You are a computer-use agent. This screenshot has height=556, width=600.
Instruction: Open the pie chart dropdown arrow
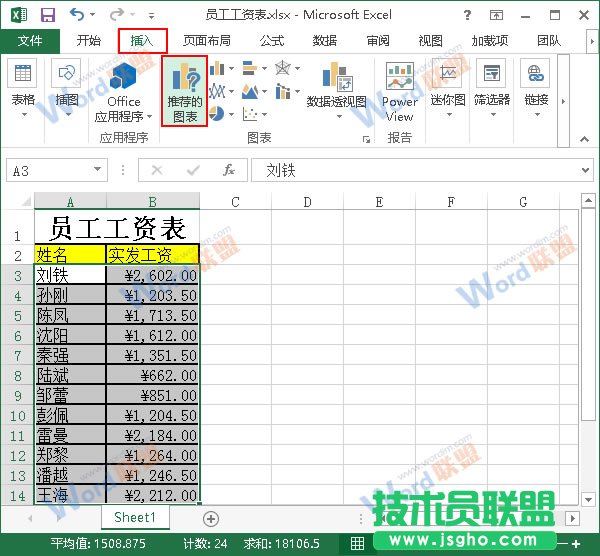[232, 114]
